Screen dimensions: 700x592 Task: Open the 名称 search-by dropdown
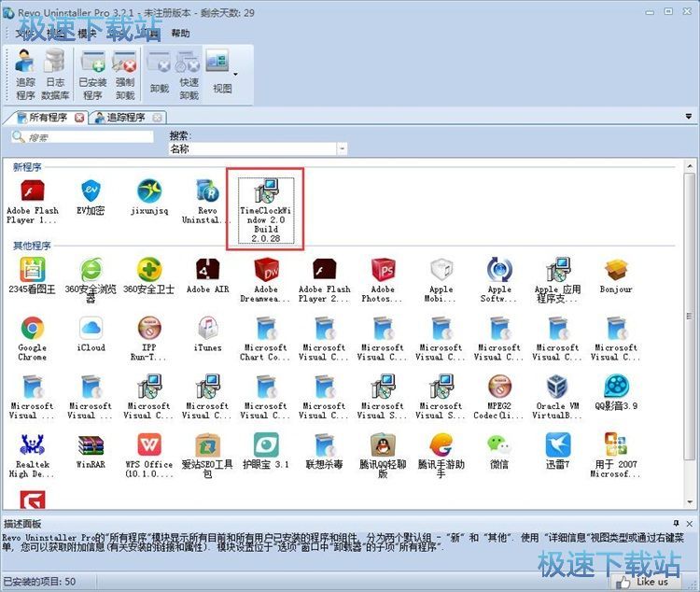click(x=343, y=148)
